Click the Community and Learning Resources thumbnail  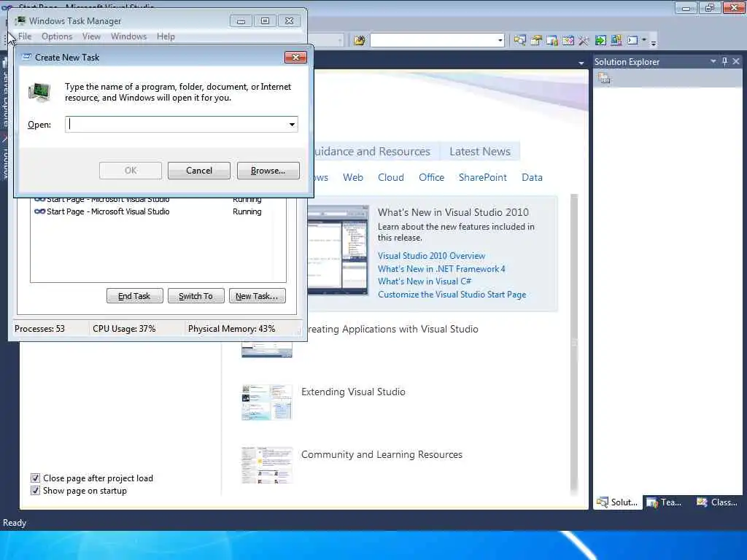pos(267,465)
